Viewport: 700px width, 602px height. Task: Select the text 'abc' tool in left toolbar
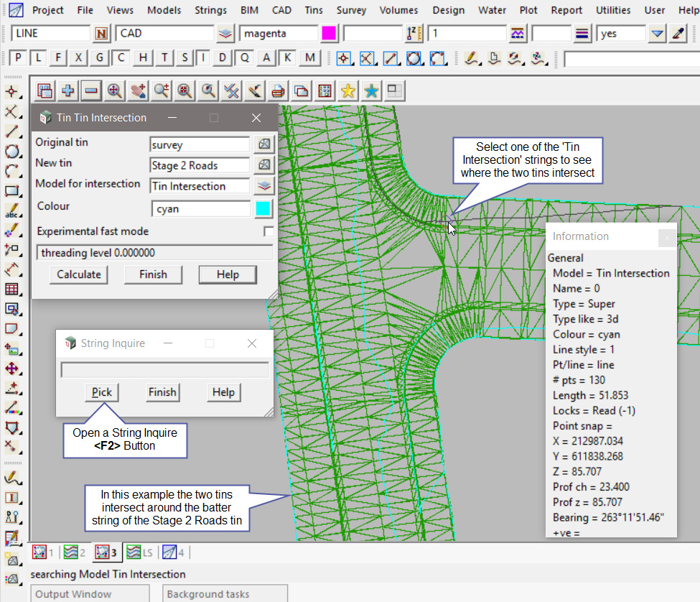click(11, 212)
